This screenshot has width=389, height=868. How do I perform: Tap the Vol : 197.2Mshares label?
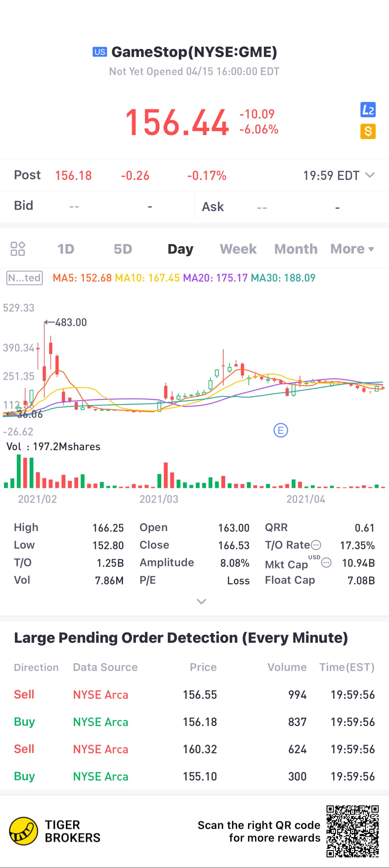(x=54, y=446)
